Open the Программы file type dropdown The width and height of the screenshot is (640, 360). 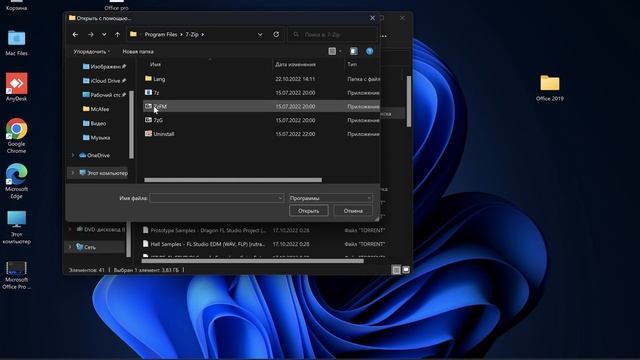(331, 198)
